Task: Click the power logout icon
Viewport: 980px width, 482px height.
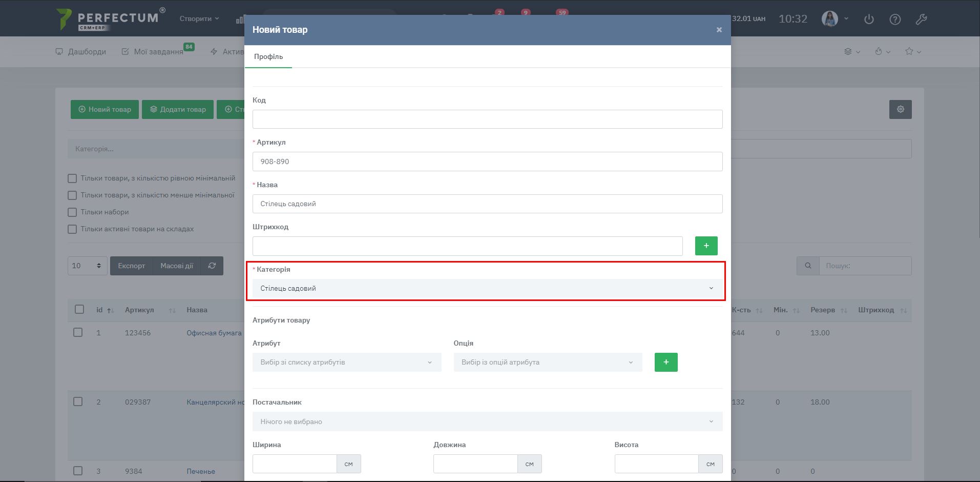Action: tap(869, 19)
